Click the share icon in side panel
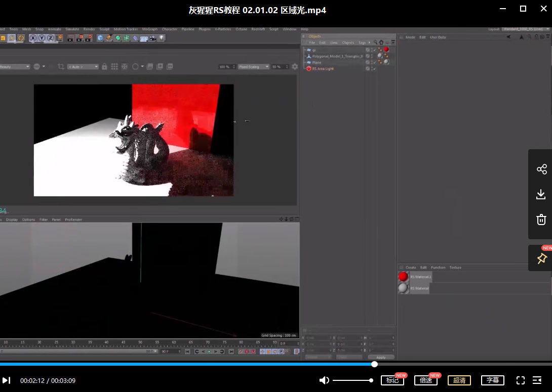The image size is (552, 392). coord(541,169)
